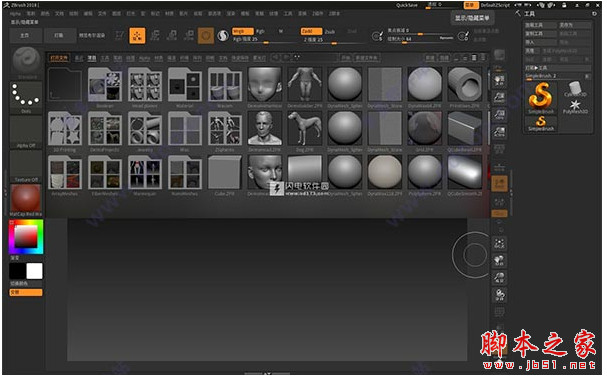Click the Rotate icon in right shelf

pos(499,295)
